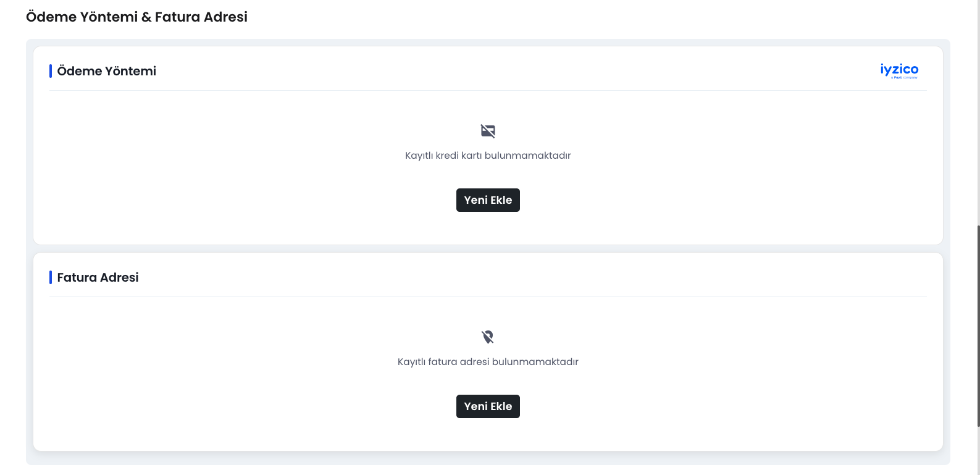Select the Fatura Adresi section heading

[98, 277]
